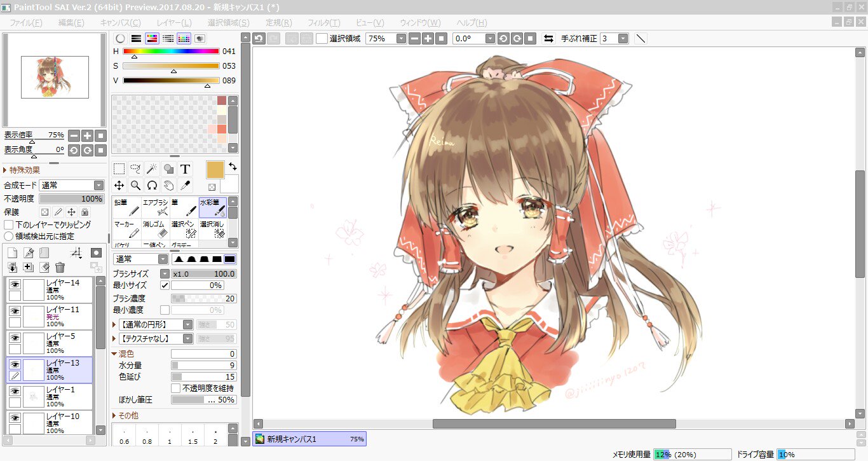Adjust the ブラシ濃度 brush density slider
The image size is (868, 461).
click(x=204, y=298)
